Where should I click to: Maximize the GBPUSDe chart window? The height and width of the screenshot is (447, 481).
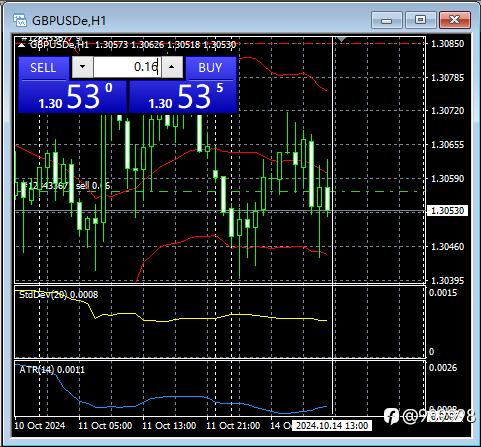[421, 20]
